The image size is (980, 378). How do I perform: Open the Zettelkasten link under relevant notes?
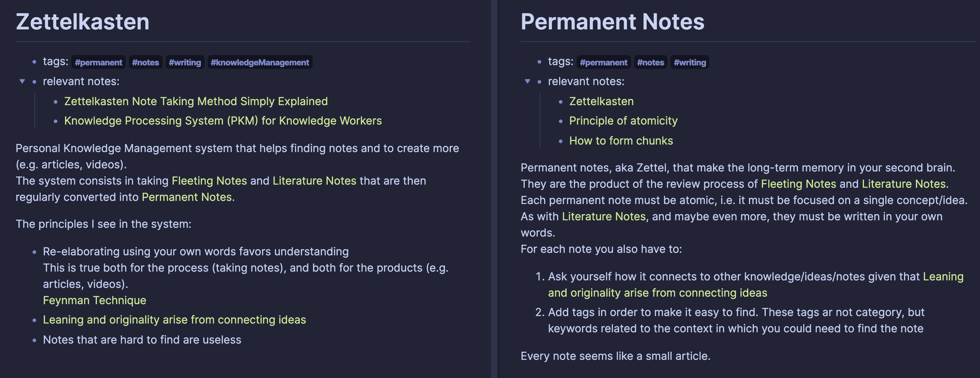(x=601, y=101)
